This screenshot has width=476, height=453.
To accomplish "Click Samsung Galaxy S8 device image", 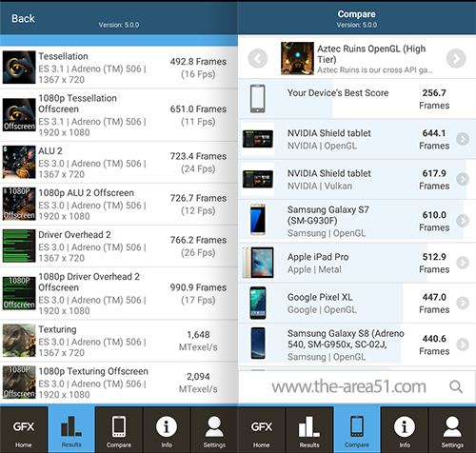I will point(258,344).
